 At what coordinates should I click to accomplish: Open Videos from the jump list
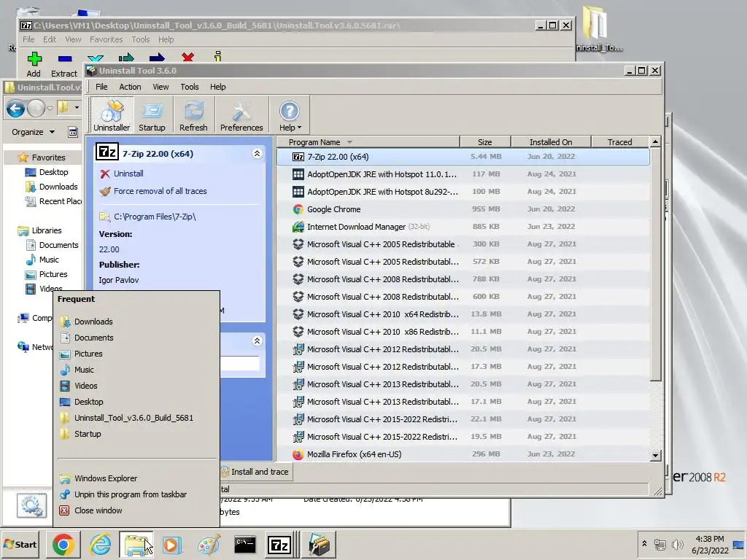coord(136,386)
